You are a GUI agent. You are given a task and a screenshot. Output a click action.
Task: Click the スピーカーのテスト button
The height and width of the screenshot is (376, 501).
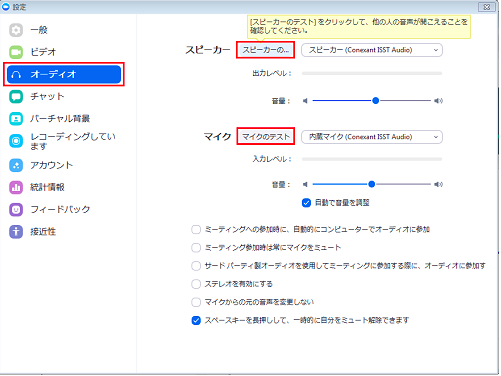pyautogui.click(x=265, y=50)
